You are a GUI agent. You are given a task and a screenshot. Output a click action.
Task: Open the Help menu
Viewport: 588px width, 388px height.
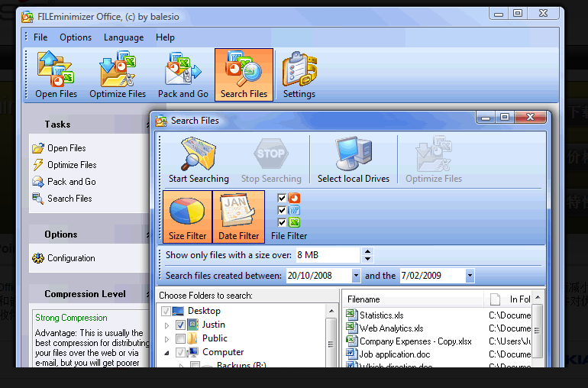[165, 37]
